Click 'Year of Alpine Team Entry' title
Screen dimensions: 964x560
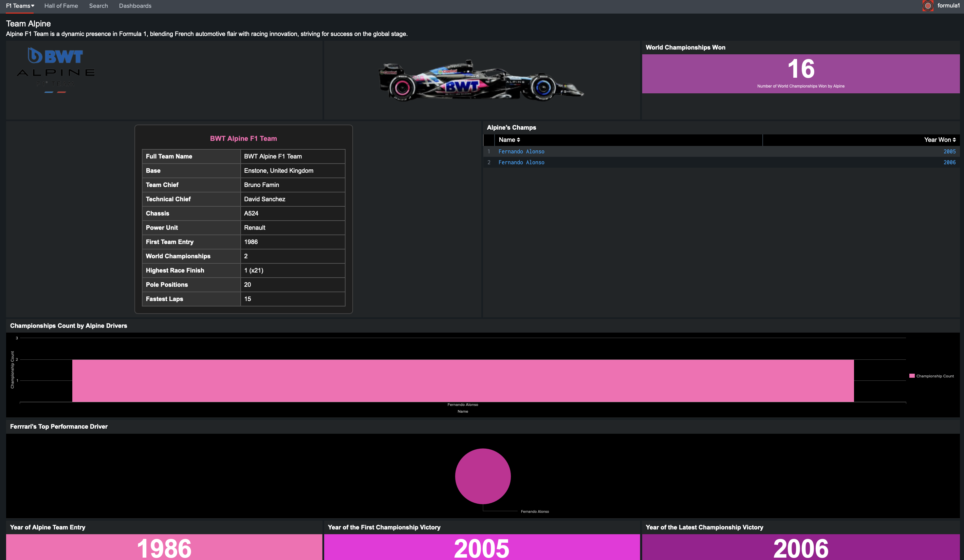pyautogui.click(x=48, y=527)
